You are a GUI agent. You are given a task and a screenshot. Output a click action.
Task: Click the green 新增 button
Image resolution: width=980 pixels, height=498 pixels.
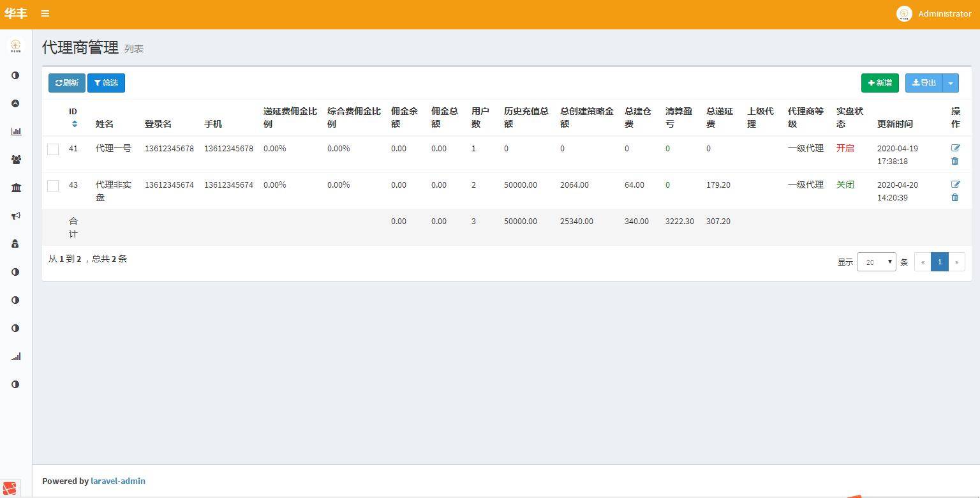click(x=880, y=83)
